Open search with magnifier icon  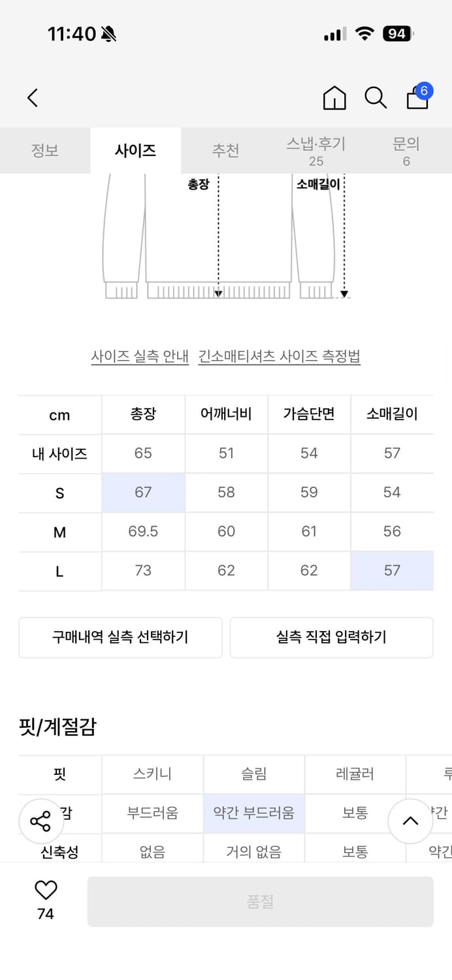[376, 98]
